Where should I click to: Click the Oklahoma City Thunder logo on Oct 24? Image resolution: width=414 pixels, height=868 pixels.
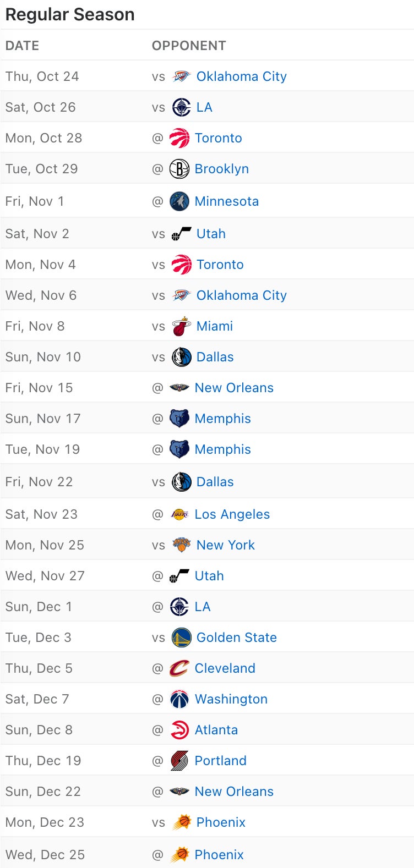[x=181, y=76]
